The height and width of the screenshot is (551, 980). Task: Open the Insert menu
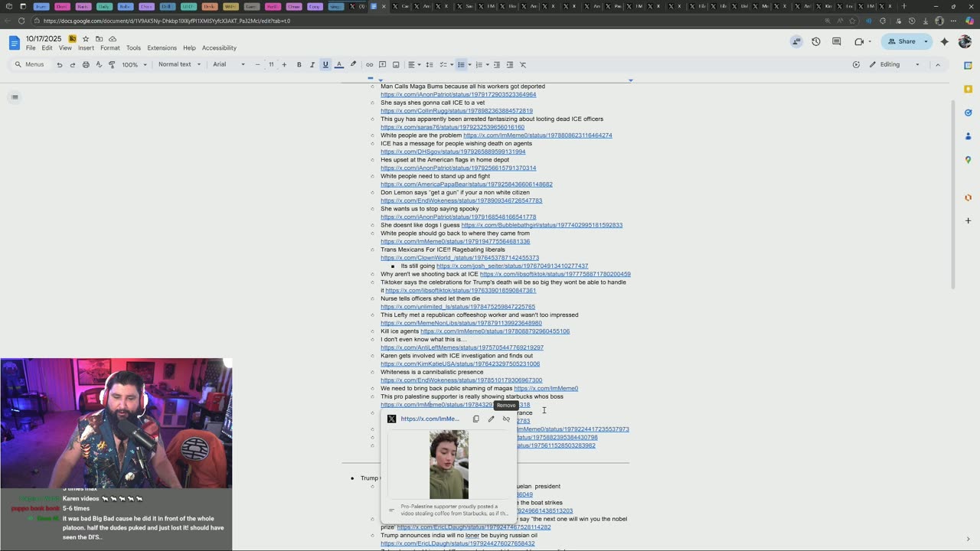click(86, 48)
